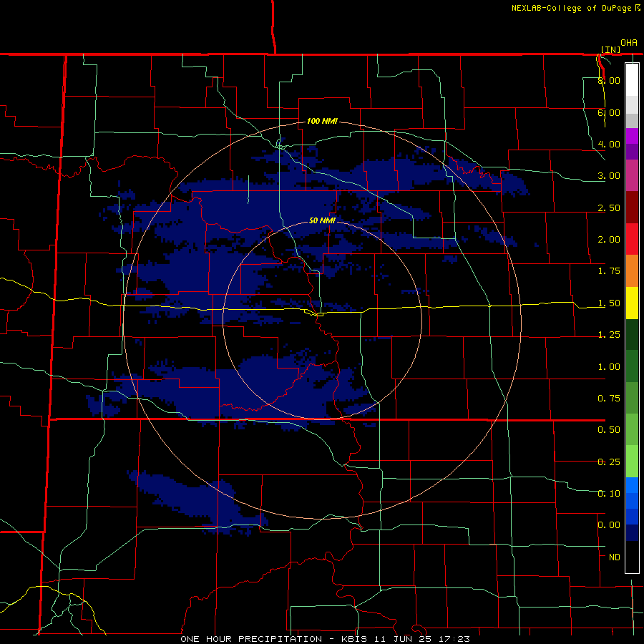Viewport: 644px width, 644px height.
Task: Pick the navy swatch above ND
Action: click(x=632, y=532)
